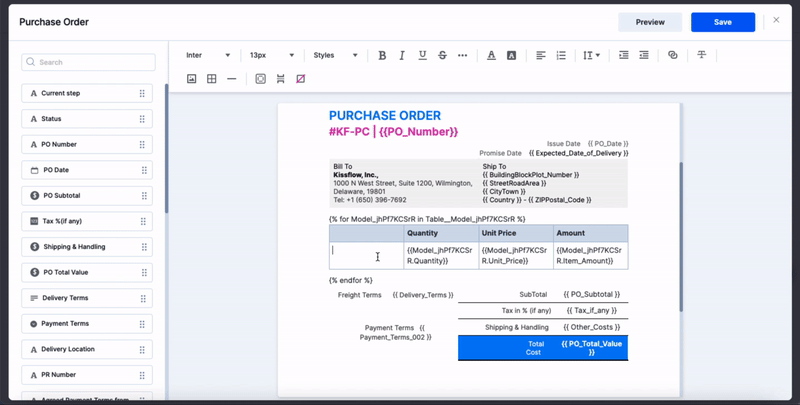Select the Delivery Location field item
Screen dimensions: 800x405
tap(87, 349)
